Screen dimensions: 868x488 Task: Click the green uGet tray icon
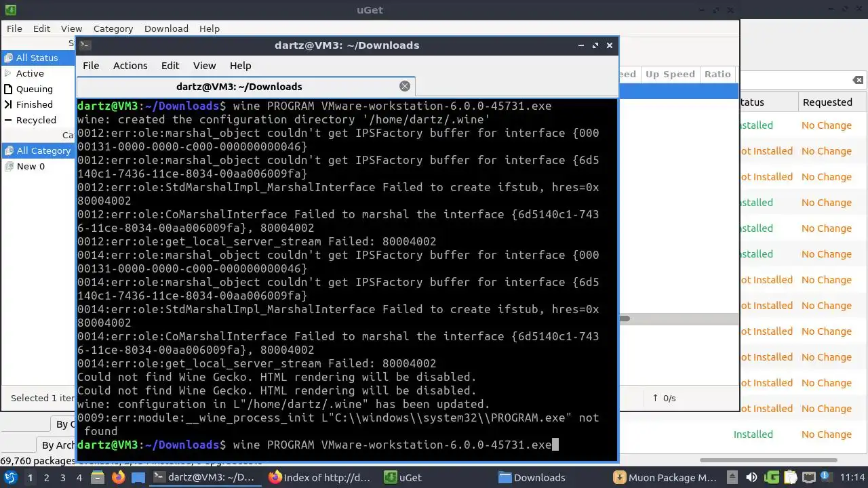[772, 477]
